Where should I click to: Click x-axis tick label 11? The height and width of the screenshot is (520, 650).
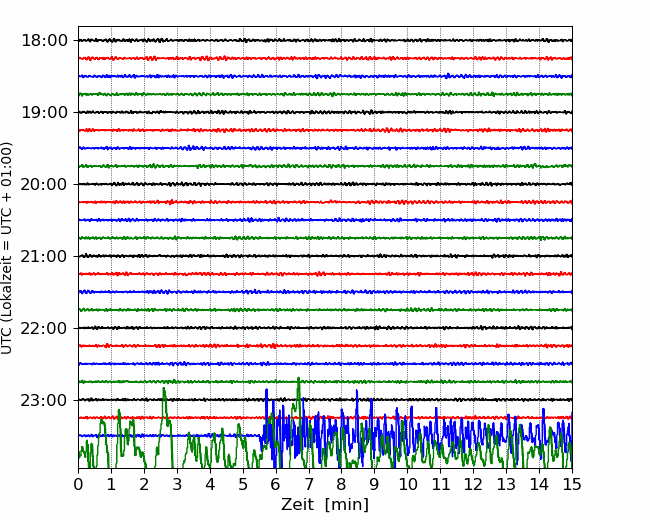click(441, 484)
